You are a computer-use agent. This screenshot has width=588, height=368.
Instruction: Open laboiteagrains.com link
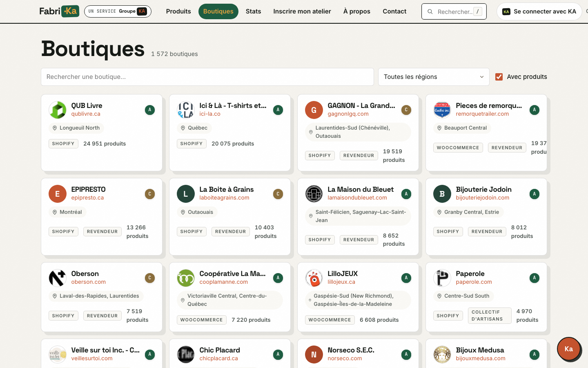tap(225, 198)
